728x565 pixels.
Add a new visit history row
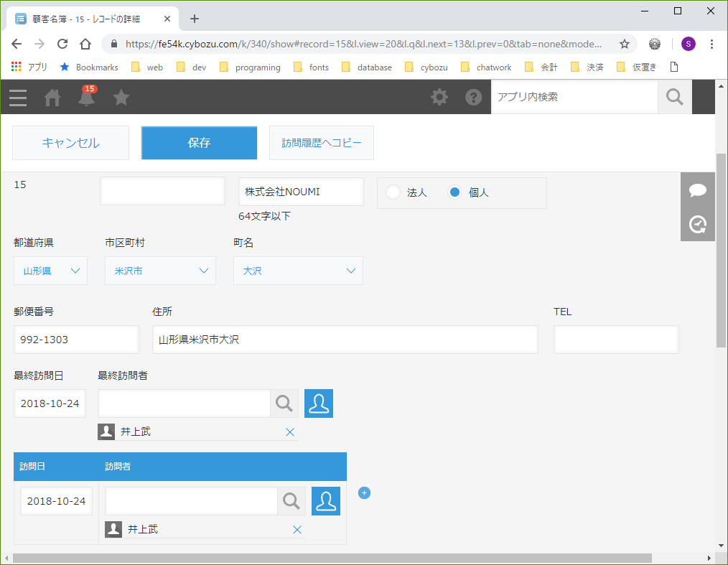pos(365,493)
